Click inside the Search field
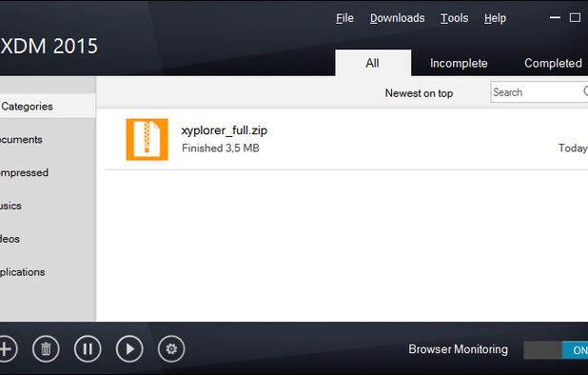588x375 pixels. [539, 92]
